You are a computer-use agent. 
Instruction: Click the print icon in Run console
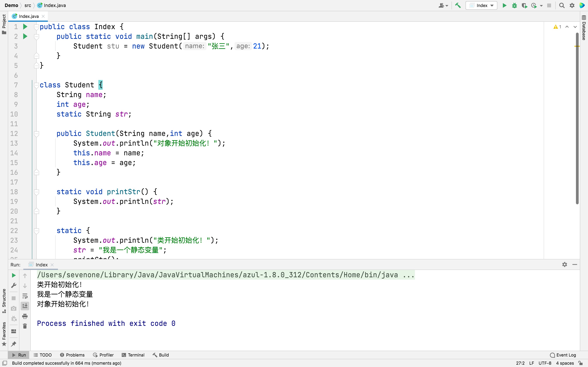click(25, 316)
